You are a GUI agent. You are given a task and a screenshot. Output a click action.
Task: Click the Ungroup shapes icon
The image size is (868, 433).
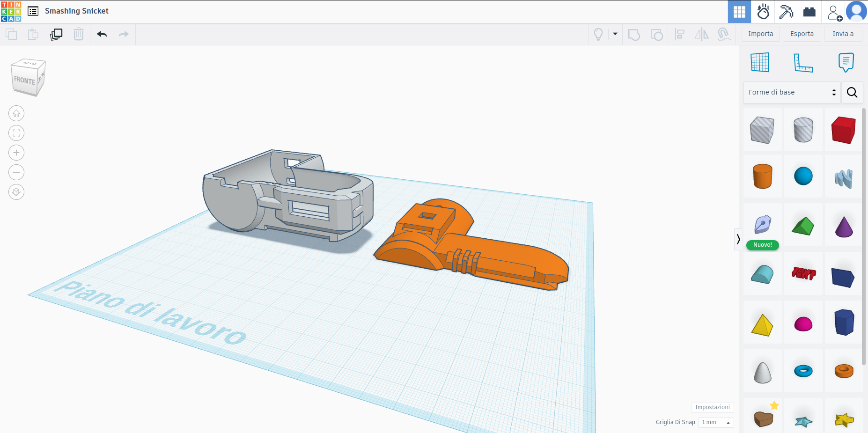click(x=657, y=35)
